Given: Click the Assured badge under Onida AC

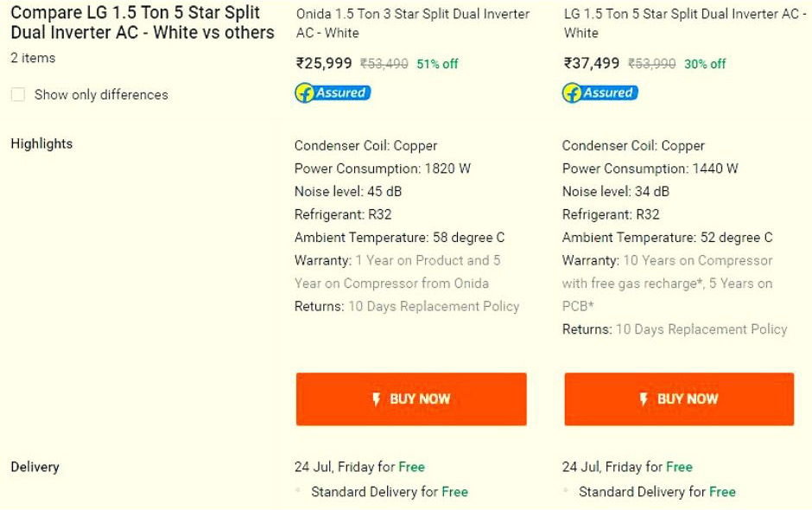Looking at the screenshot, I should pos(333,92).
